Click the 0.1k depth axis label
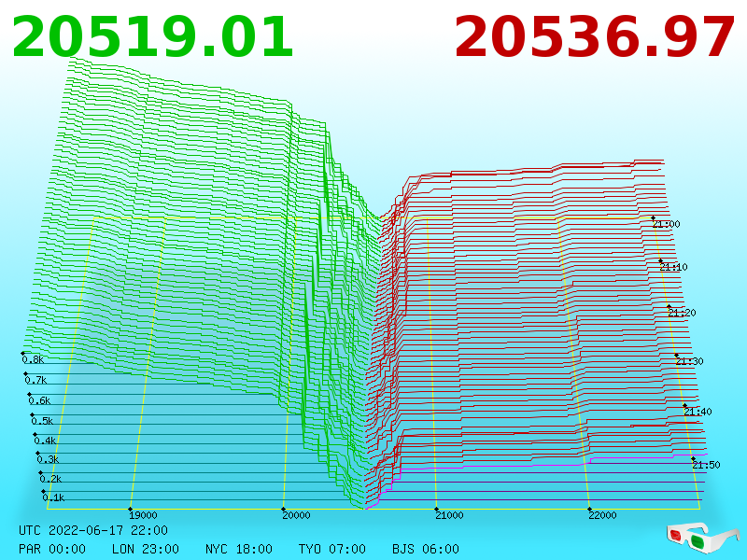Image resolution: width=747 pixels, height=560 pixels. tap(53, 497)
